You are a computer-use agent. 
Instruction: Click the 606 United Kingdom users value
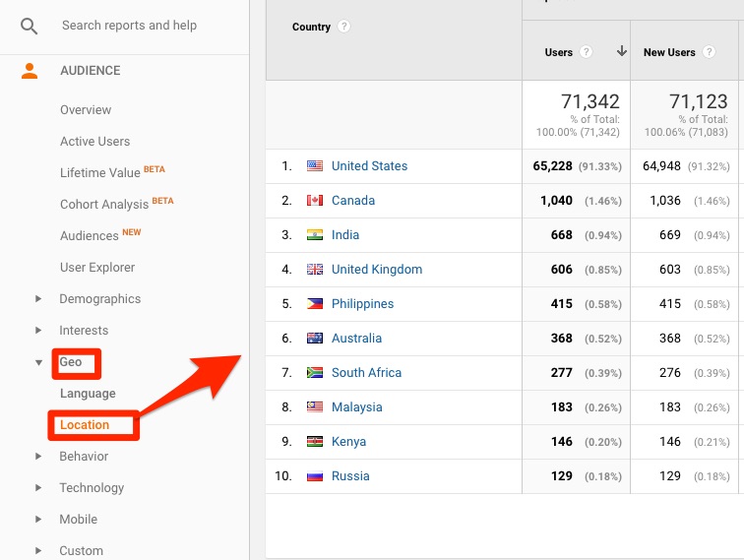pos(561,269)
